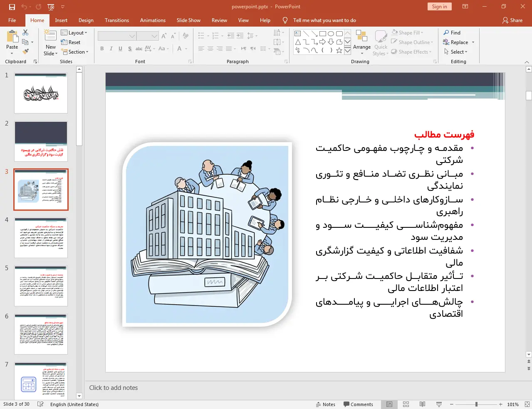
Task: Start Slide Show from status bar icon
Action: tap(439, 404)
